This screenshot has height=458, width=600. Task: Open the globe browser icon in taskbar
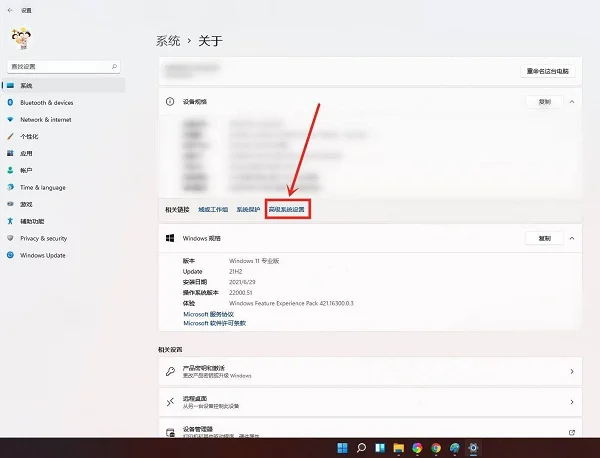coord(455,448)
